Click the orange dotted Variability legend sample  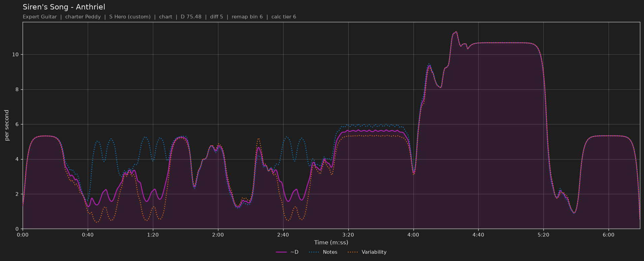(353, 252)
